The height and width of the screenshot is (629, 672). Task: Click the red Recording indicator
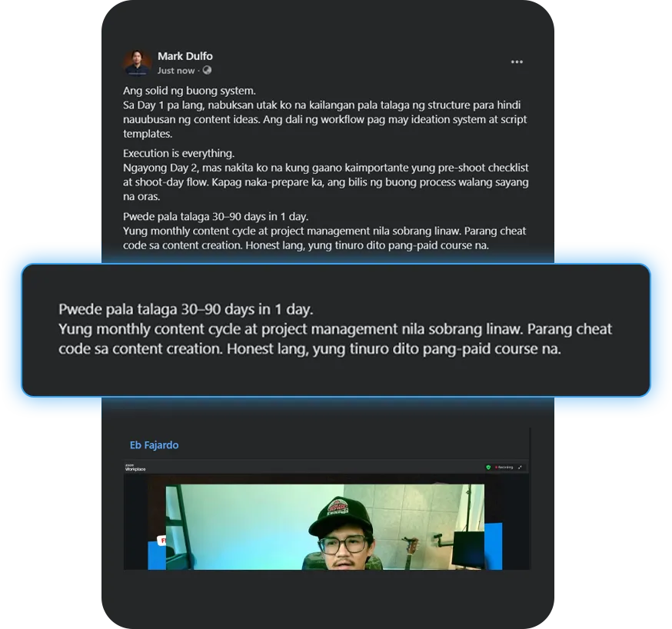[504, 468]
